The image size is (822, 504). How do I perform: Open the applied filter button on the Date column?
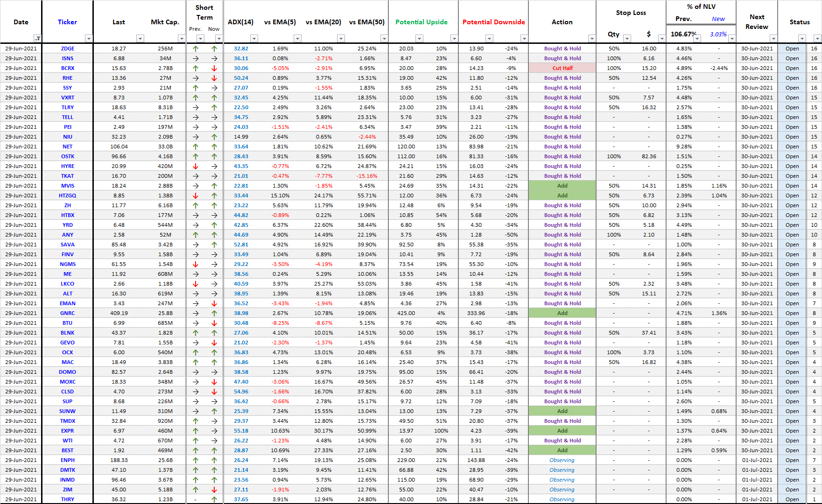[37, 38]
